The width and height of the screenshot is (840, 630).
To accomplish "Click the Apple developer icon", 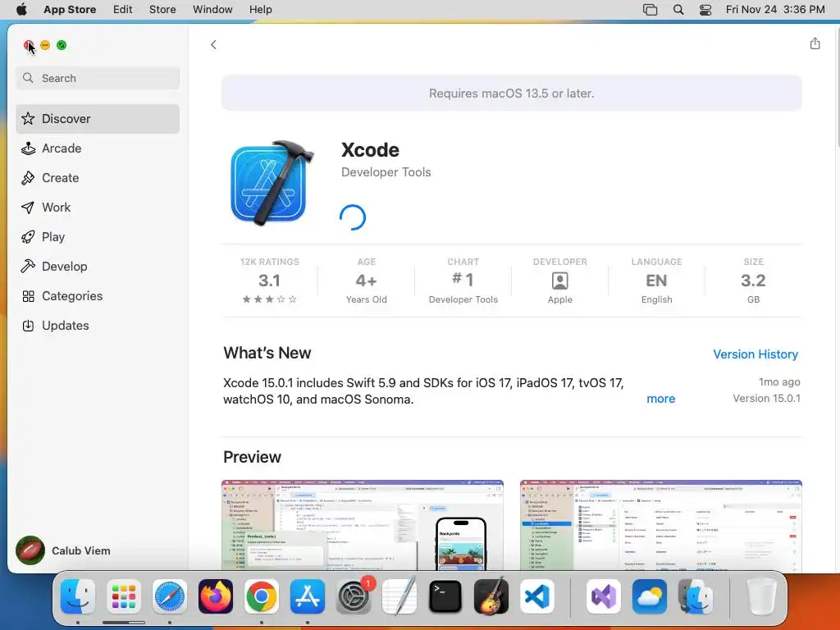I will pos(559,281).
